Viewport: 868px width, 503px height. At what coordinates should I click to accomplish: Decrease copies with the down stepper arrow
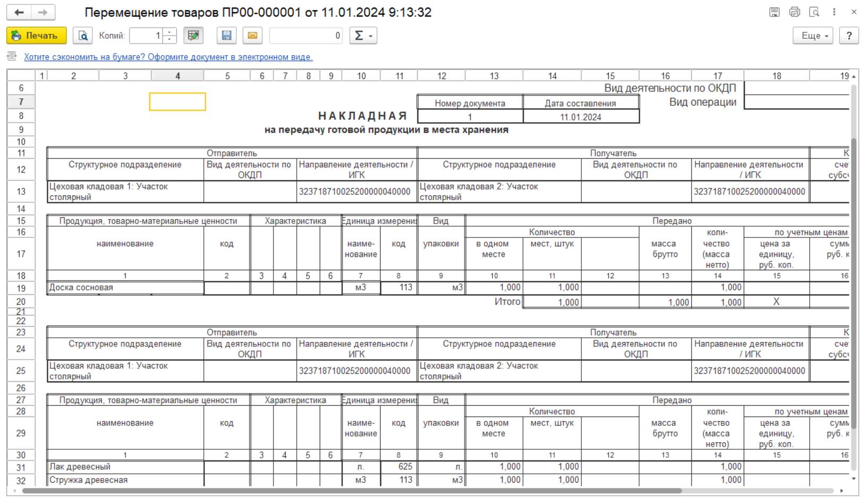pos(169,39)
